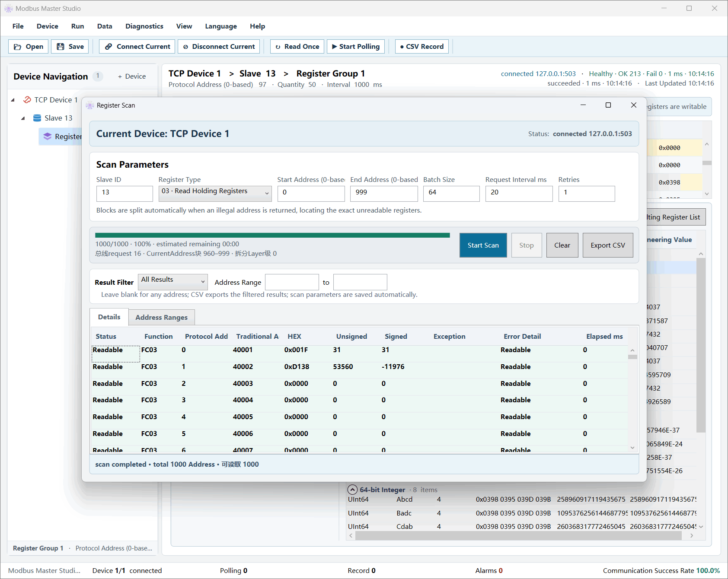The image size is (728, 579).
Task: Click the End Address input field
Action: coord(384,194)
